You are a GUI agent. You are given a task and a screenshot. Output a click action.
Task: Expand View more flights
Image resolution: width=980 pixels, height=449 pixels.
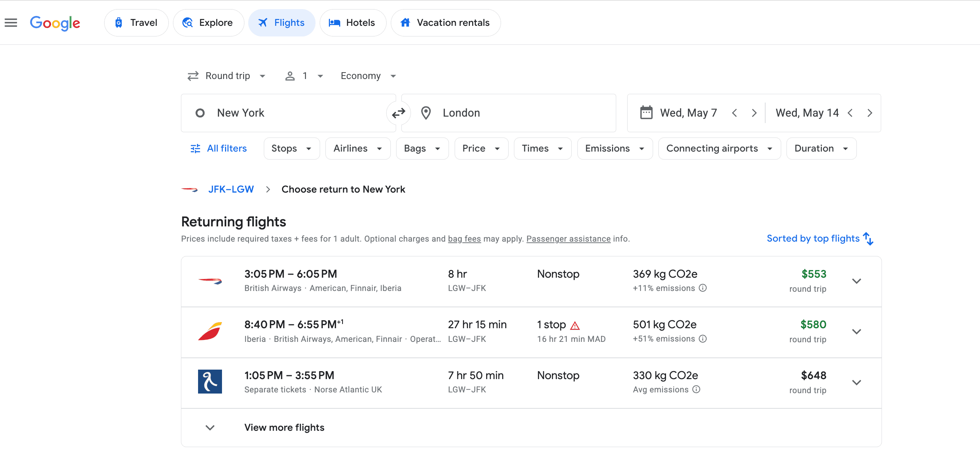531,428
